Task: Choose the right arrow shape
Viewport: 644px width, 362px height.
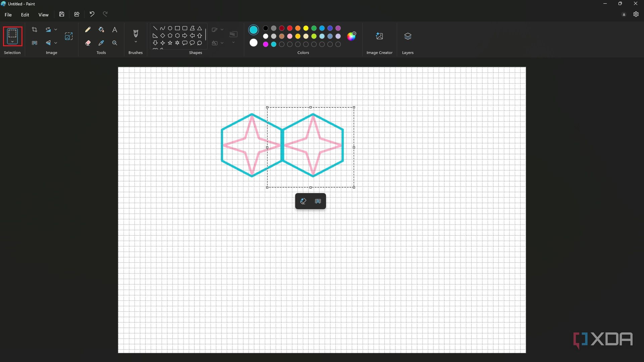Action: tap(185, 36)
